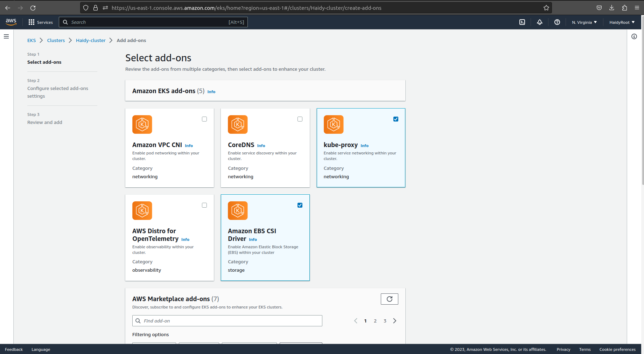644x354 pixels.
Task: Click the AWS Distro for OpenTelemetry icon
Action: click(x=142, y=210)
